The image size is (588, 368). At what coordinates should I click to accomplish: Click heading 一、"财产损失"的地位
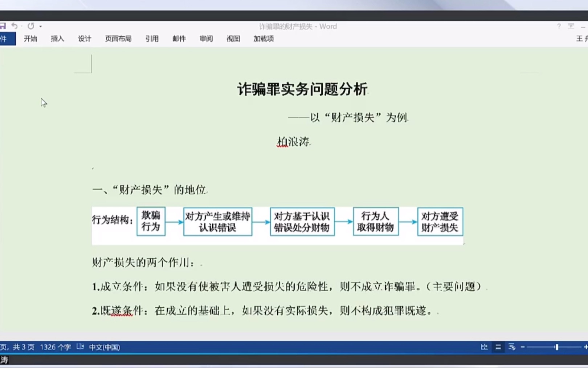point(149,190)
